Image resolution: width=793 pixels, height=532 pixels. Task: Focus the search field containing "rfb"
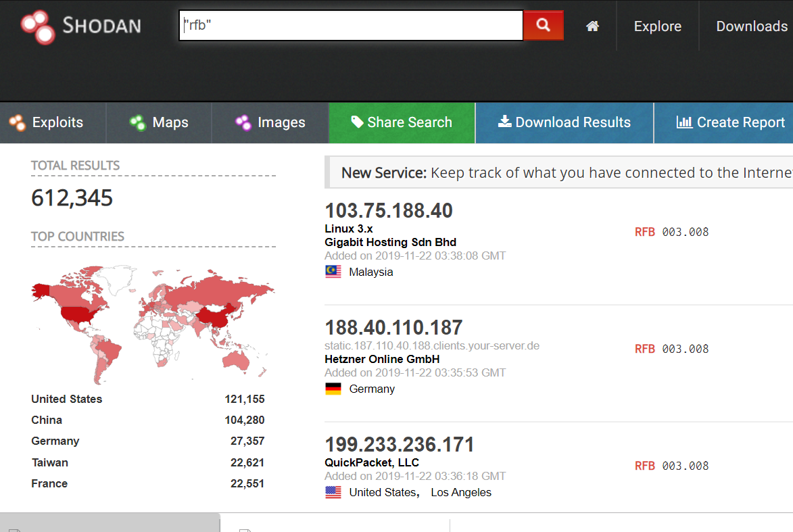352,26
